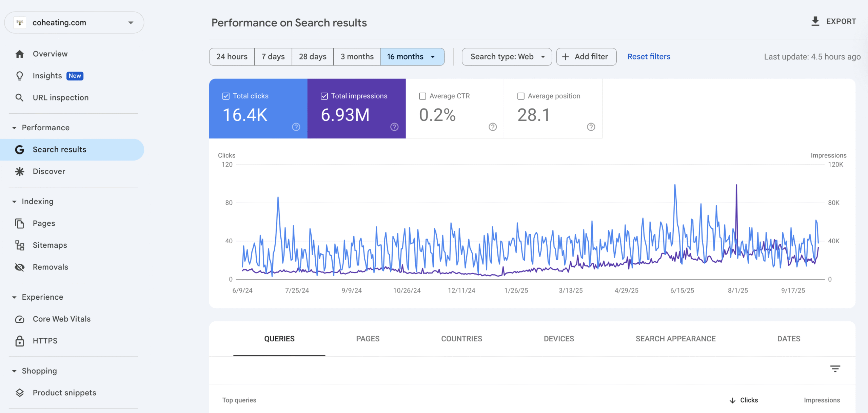Screen dimensions: 868x413
Task: Open the Discover asterisk icon
Action: [x=20, y=171]
